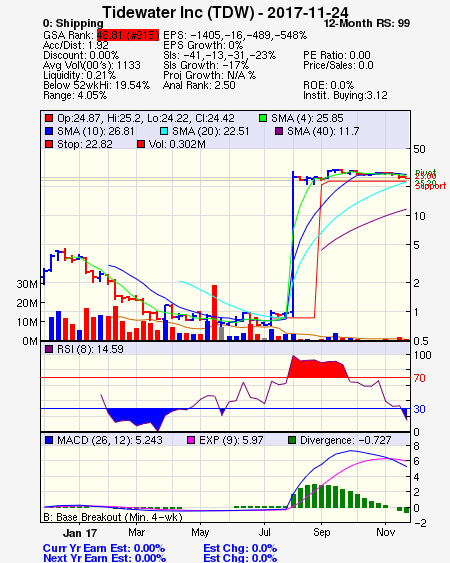The image size is (450, 563).
Task: Click the Liquidity: 0.21% line
Action: tap(79, 75)
